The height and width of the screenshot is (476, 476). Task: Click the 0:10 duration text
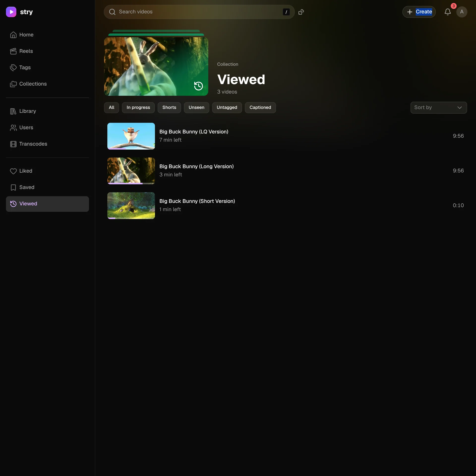pyautogui.click(x=458, y=205)
